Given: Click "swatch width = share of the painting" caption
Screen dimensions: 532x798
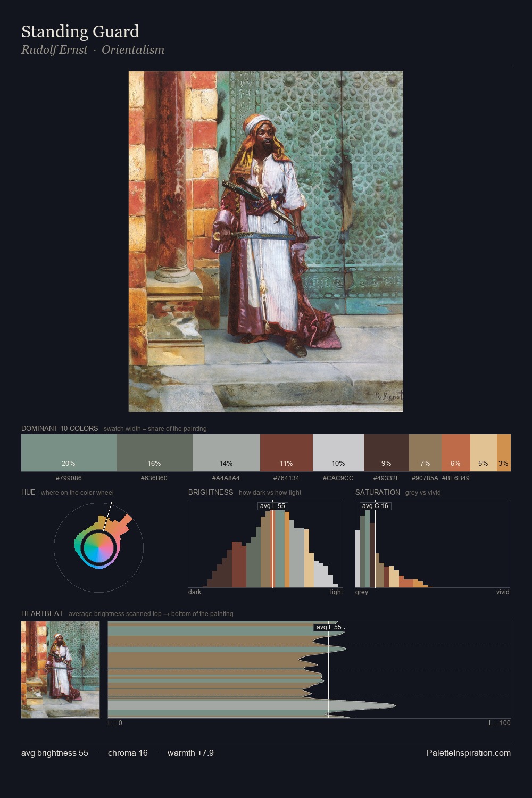Looking at the screenshot, I should tap(155, 429).
